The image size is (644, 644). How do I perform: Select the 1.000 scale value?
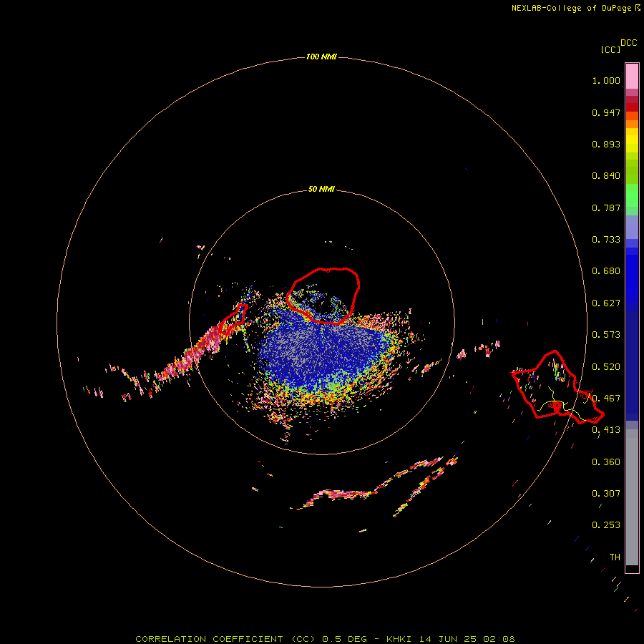pos(606,80)
